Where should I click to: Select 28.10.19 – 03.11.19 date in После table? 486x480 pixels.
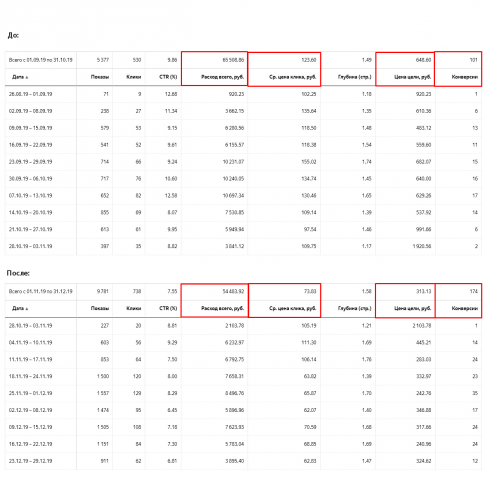(x=30, y=326)
